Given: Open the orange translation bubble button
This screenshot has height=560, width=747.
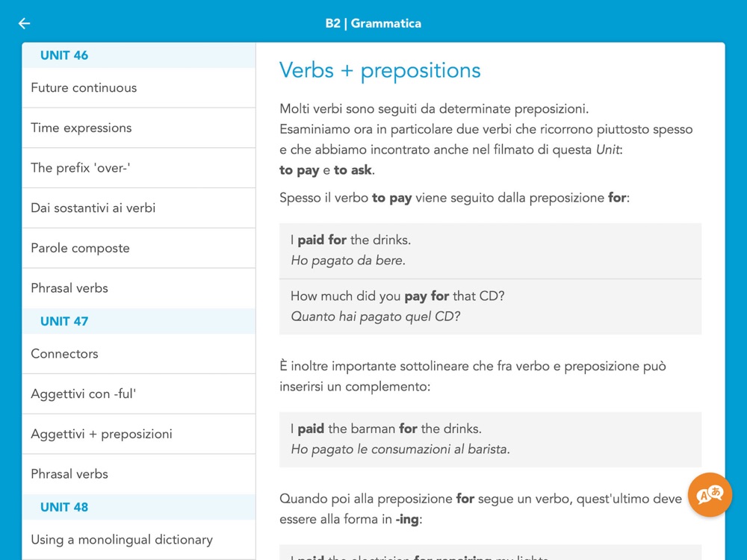Looking at the screenshot, I should (x=710, y=495).
